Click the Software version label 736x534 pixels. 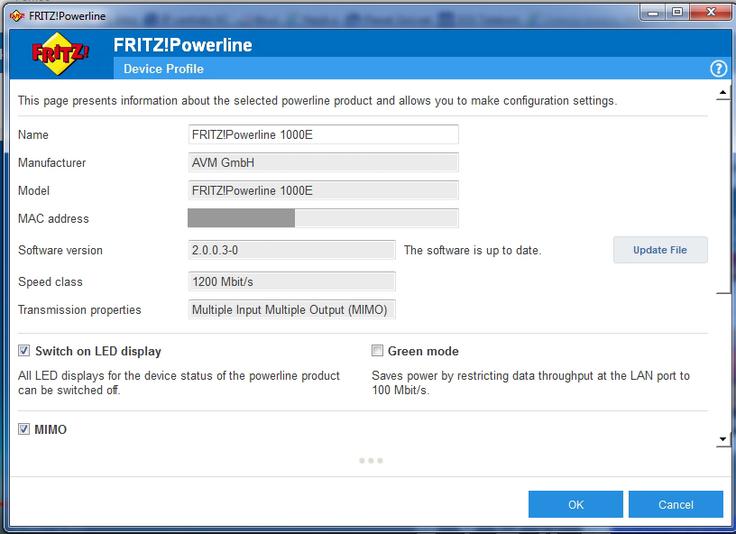[x=60, y=251]
